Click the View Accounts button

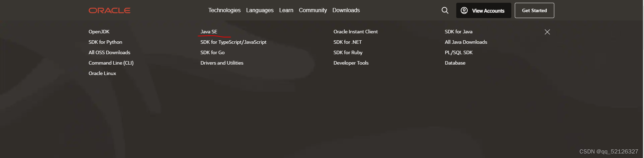(x=484, y=10)
